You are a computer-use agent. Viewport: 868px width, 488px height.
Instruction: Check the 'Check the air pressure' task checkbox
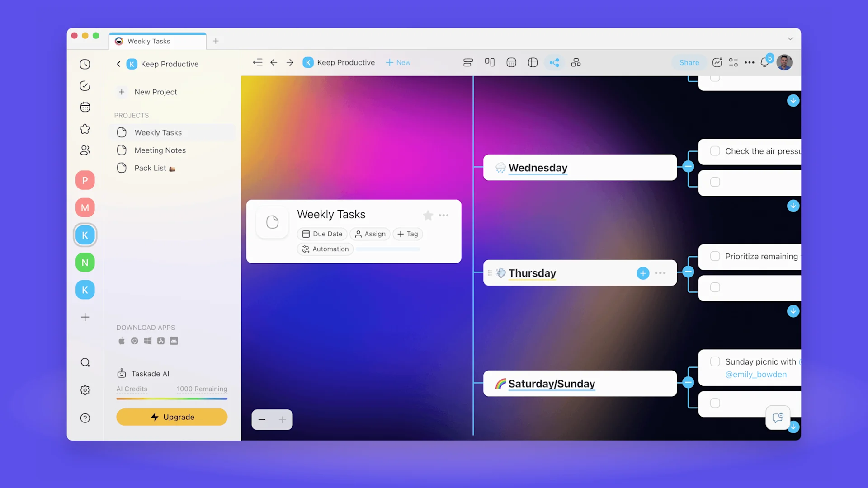tap(715, 151)
